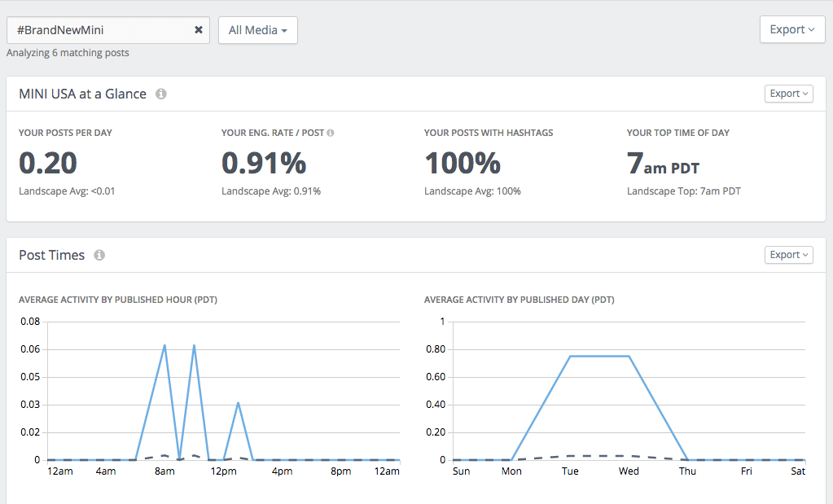This screenshot has height=504, width=833.
Task: Click the Thu label on daily chart axis
Action: click(687, 471)
